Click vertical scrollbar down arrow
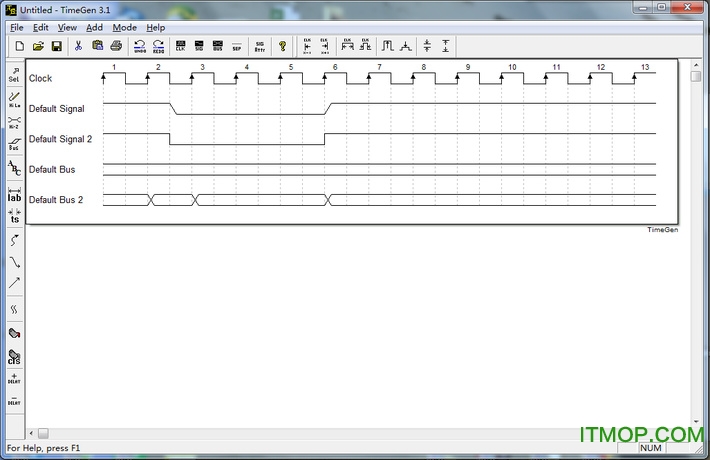 coord(696,422)
